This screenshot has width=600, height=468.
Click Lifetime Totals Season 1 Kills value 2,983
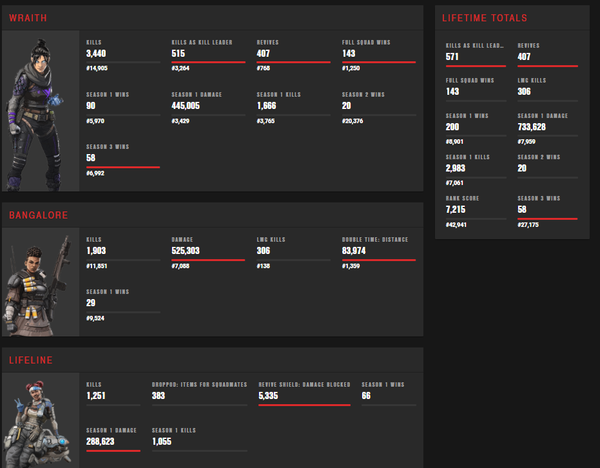pyautogui.click(x=455, y=168)
